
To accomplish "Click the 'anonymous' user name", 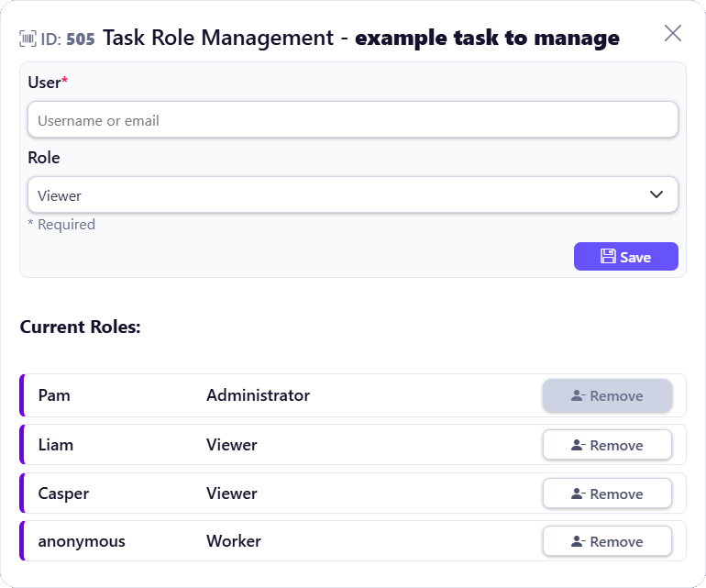I will (82, 541).
